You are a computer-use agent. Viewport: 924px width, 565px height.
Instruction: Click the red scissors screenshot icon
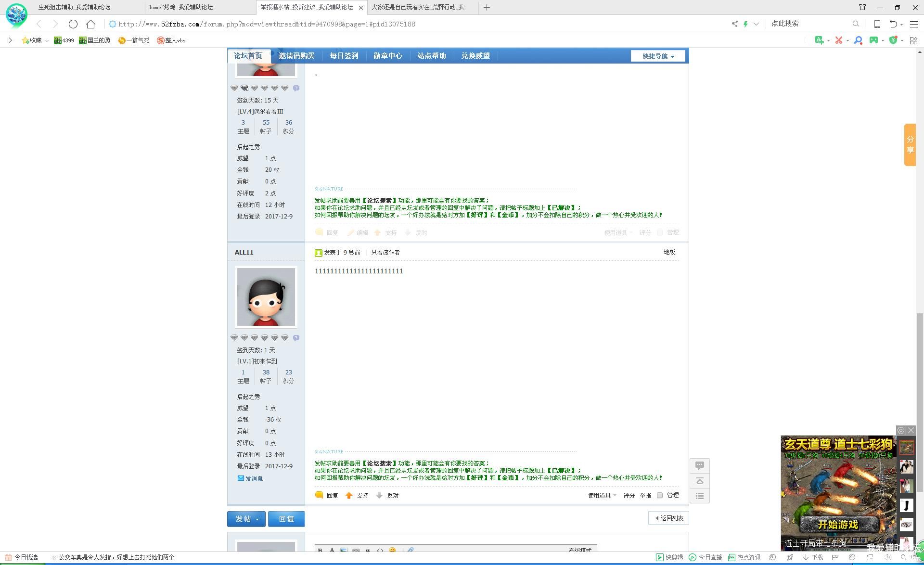coord(839,40)
